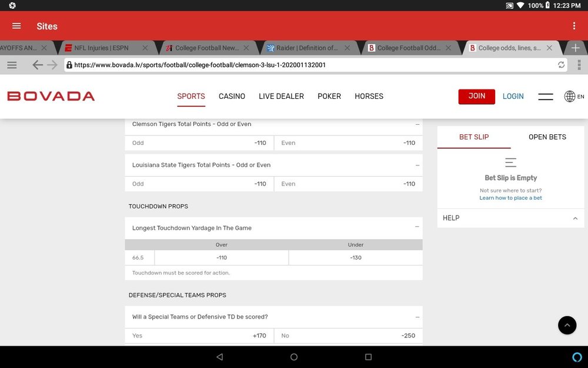Bet Yes +170 on Special Teams TD
Screen dimensions: 588x368
[x=199, y=336]
